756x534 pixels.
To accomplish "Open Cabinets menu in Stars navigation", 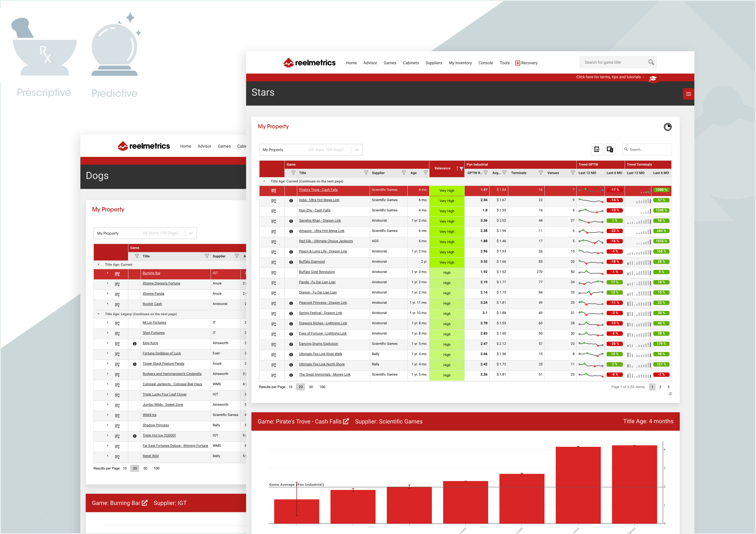I will pyautogui.click(x=411, y=63).
